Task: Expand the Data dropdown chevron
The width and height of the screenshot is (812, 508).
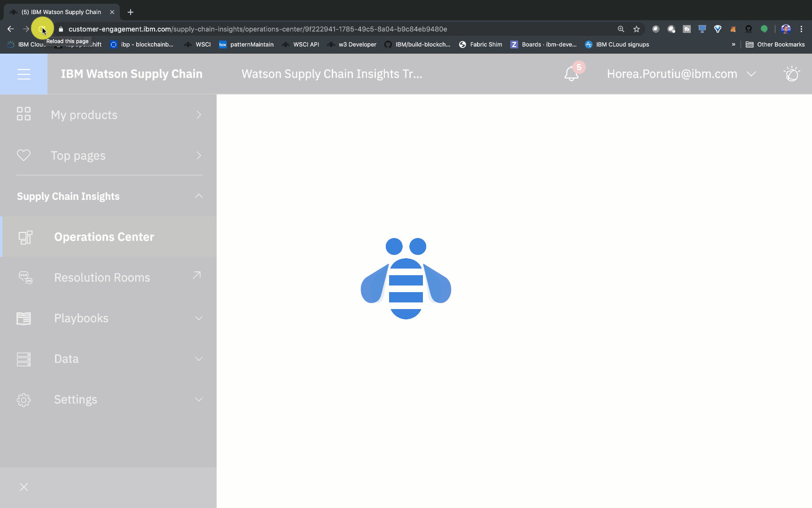Action: [199, 359]
